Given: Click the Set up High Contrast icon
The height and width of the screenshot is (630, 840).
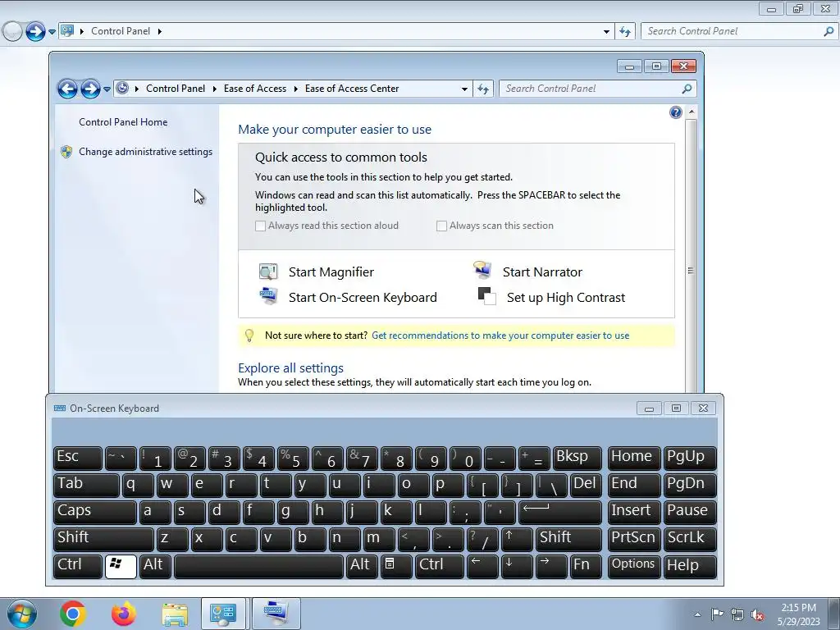Looking at the screenshot, I should pyautogui.click(x=487, y=296).
